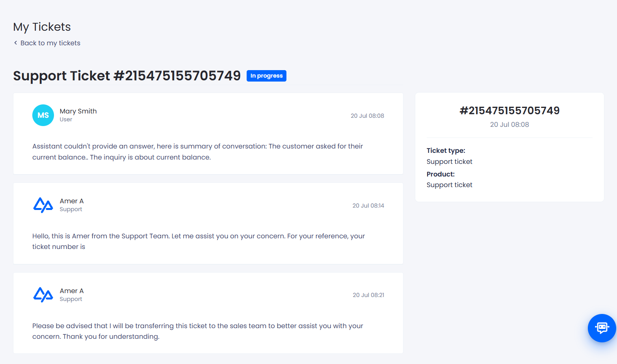The width and height of the screenshot is (617, 364).
Task: Click Amer A's name in the second message
Action: point(72,201)
